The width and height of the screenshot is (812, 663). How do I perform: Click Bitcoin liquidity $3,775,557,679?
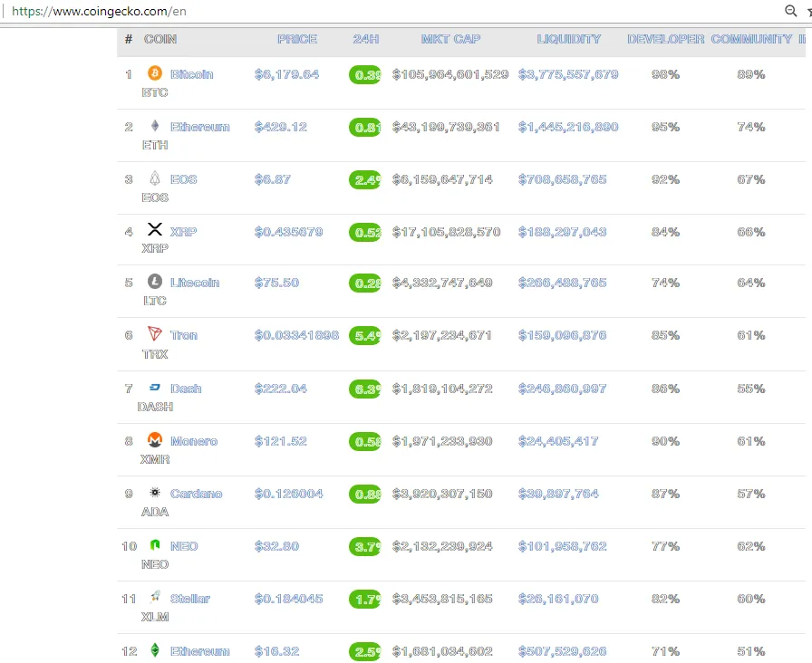568,74
